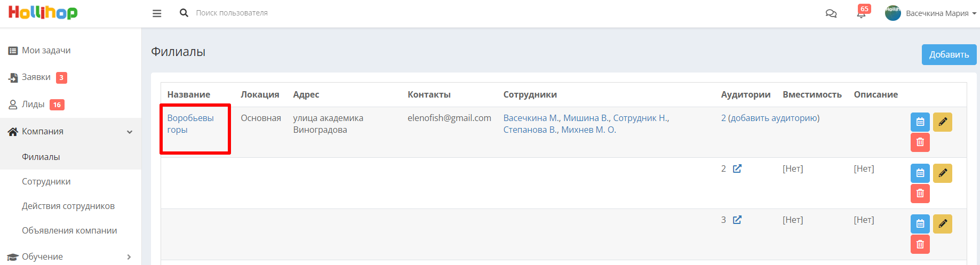Toggle the hamburger sidebar menu icon

(x=157, y=13)
